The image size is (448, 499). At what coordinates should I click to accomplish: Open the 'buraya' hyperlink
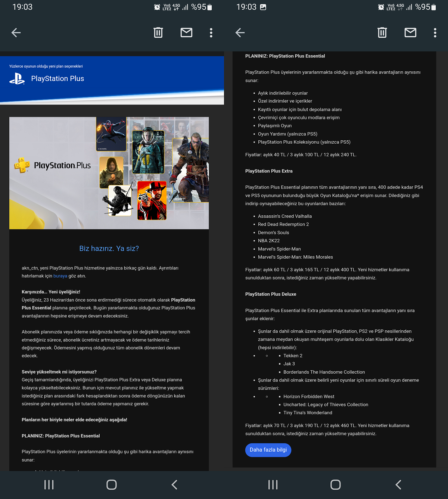[x=60, y=276]
